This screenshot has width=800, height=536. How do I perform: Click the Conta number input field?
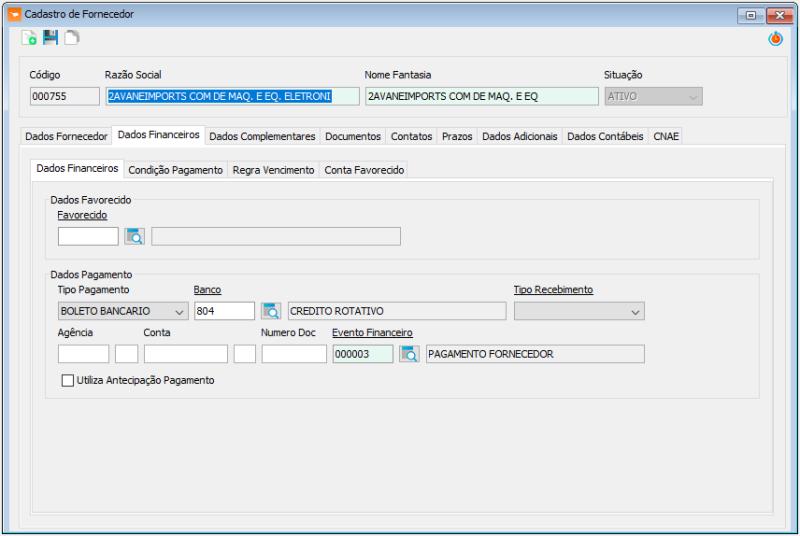coord(186,354)
